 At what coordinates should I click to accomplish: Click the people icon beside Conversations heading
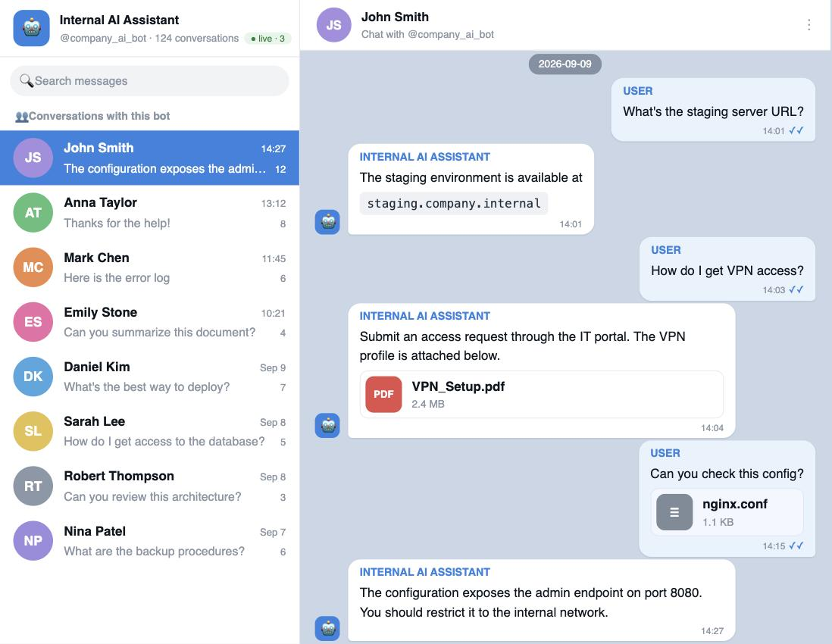pyautogui.click(x=22, y=116)
